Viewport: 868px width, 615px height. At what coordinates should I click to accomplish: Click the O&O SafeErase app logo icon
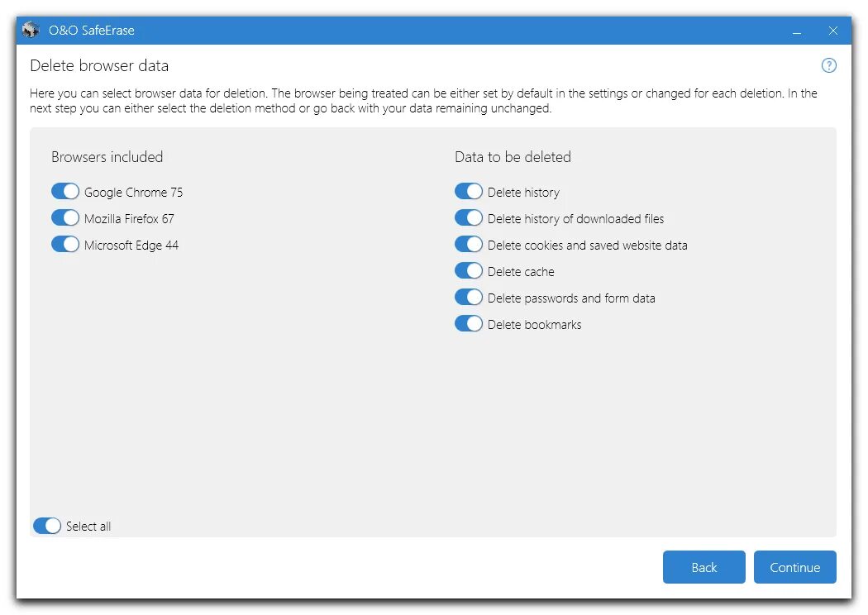[31, 31]
